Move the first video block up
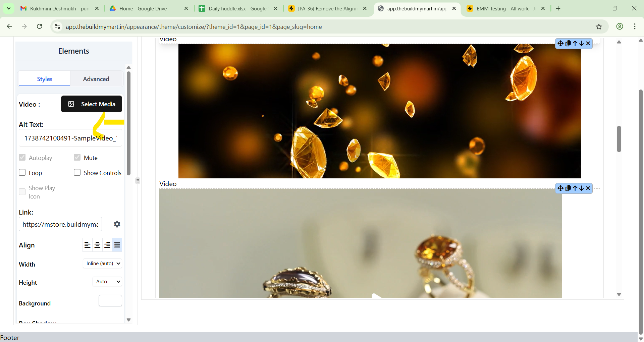Image resolution: width=644 pixels, height=342 pixels. pyautogui.click(x=575, y=43)
